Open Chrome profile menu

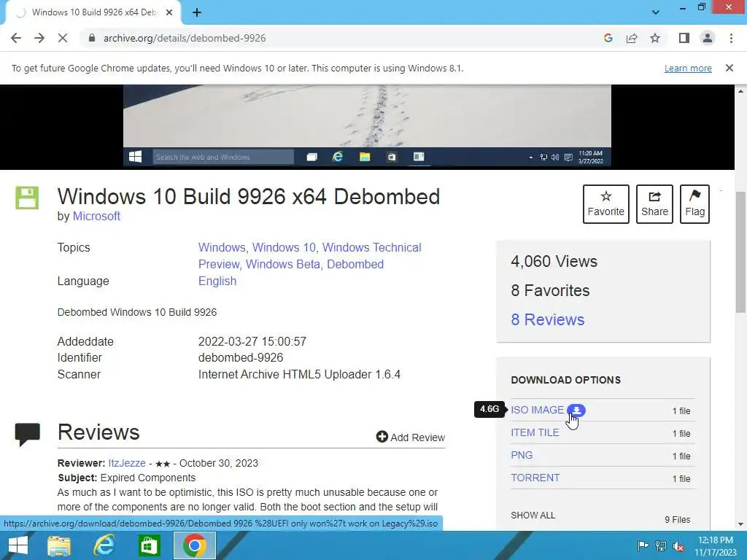[x=708, y=38]
